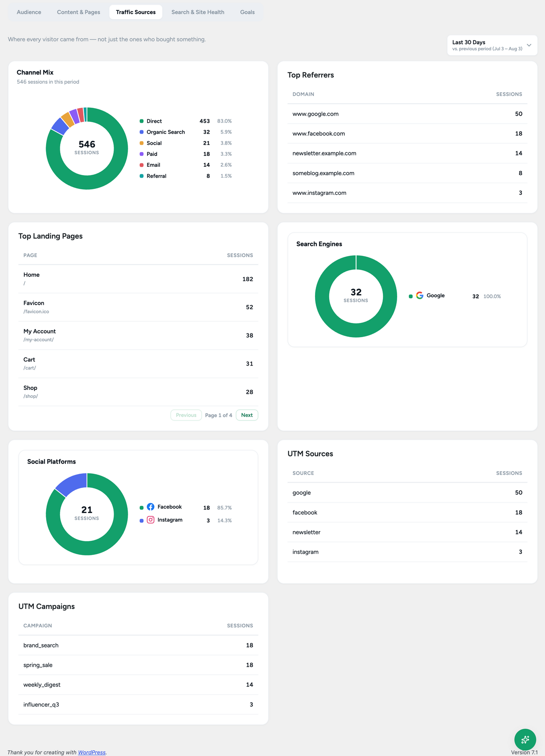The height and width of the screenshot is (756, 545).
Task: Select www.instagram.com referrer row
Action: pos(407,193)
